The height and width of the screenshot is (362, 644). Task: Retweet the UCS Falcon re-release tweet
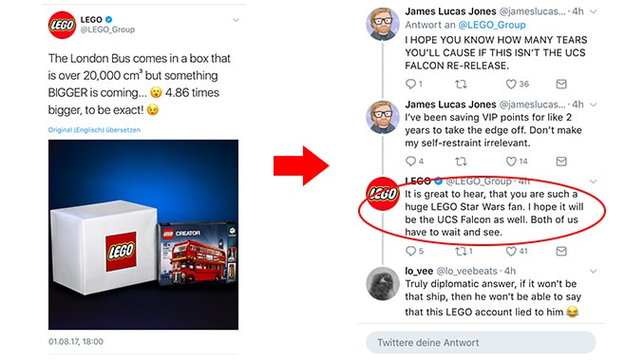[x=461, y=85]
